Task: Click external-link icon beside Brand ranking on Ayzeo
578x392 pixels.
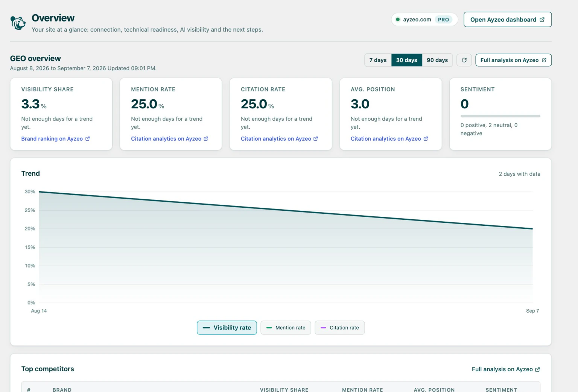Action: (x=88, y=139)
